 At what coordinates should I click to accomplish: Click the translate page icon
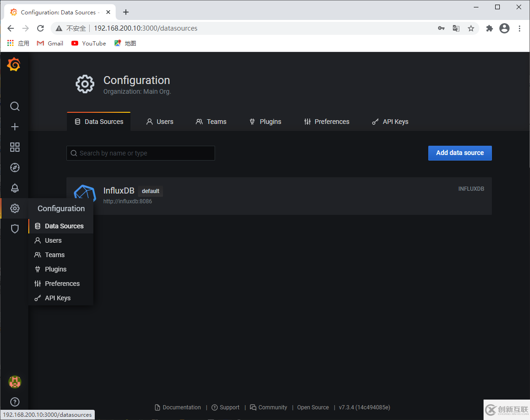click(x=456, y=28)
